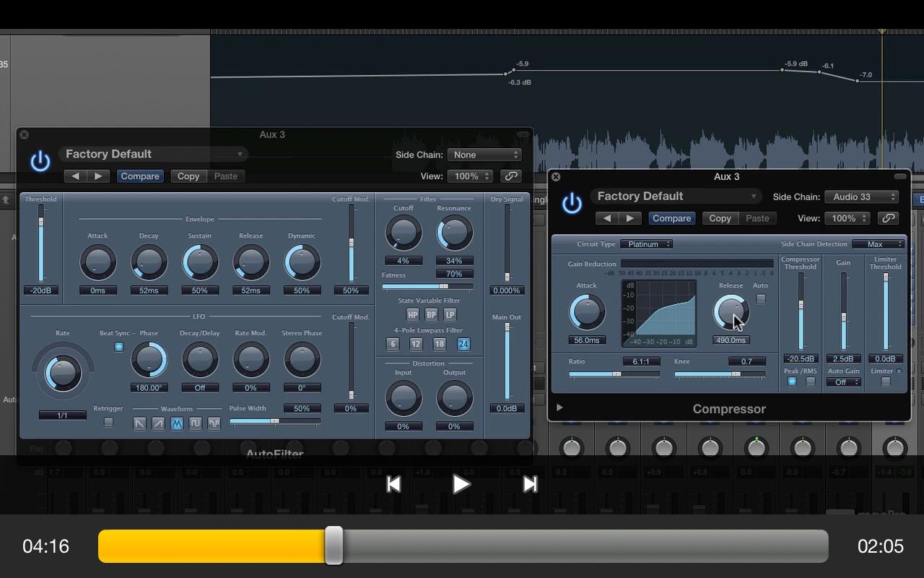
Task: Select the HP filter mode
Action: pos(412,315)
